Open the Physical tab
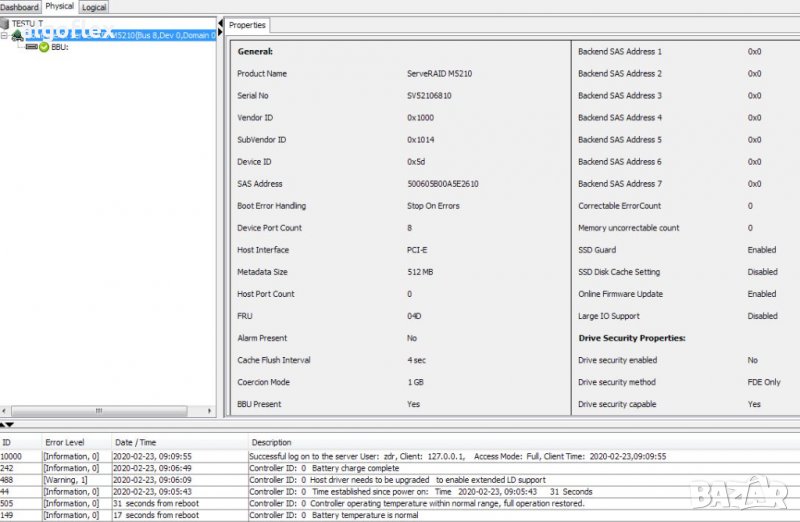Screen dimensions: 800x522 pos(59,6)
